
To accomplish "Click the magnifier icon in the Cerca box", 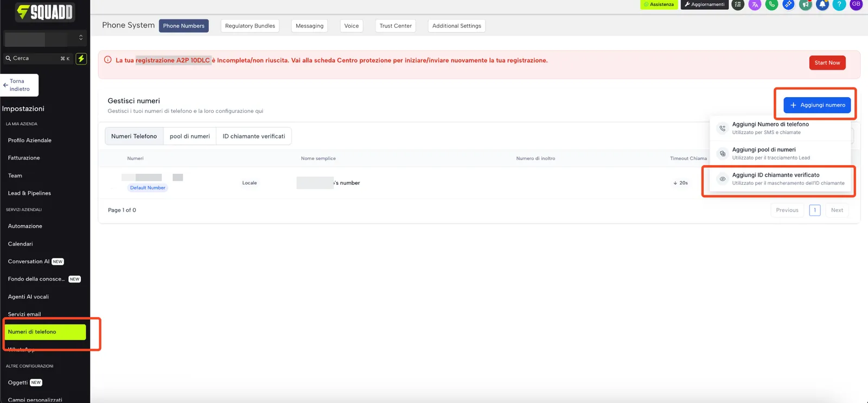I will click(x=8, y=58).
